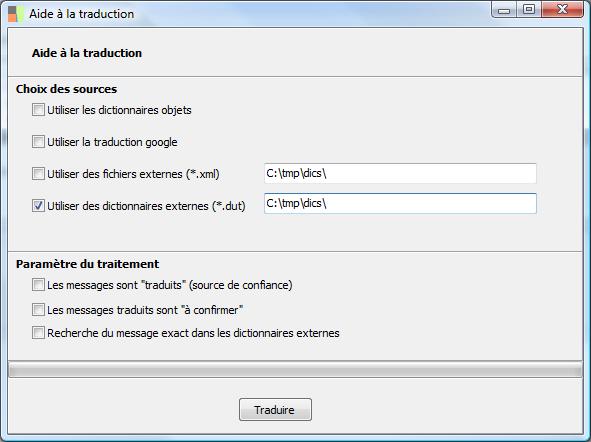Select the Choix des sources section heading
Viewport: 591px width, 442px height.
66,89
